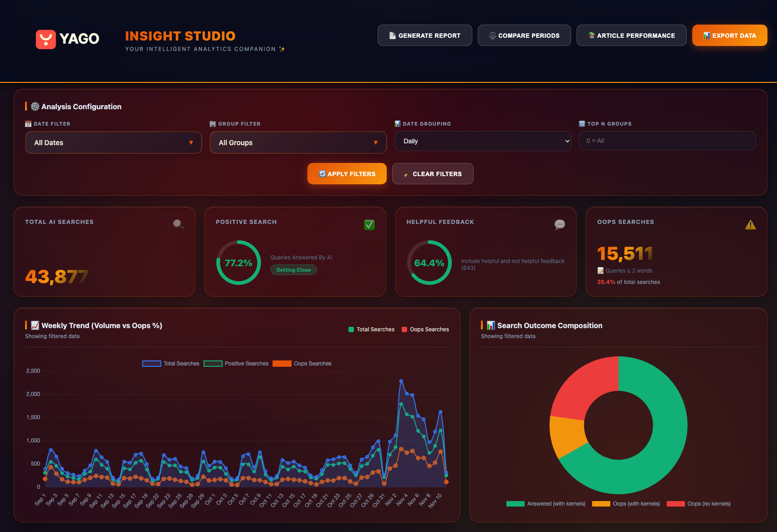Toggle Total Searches series in chart legend
This screenshot has height=532, width=777.
(171, 364)
